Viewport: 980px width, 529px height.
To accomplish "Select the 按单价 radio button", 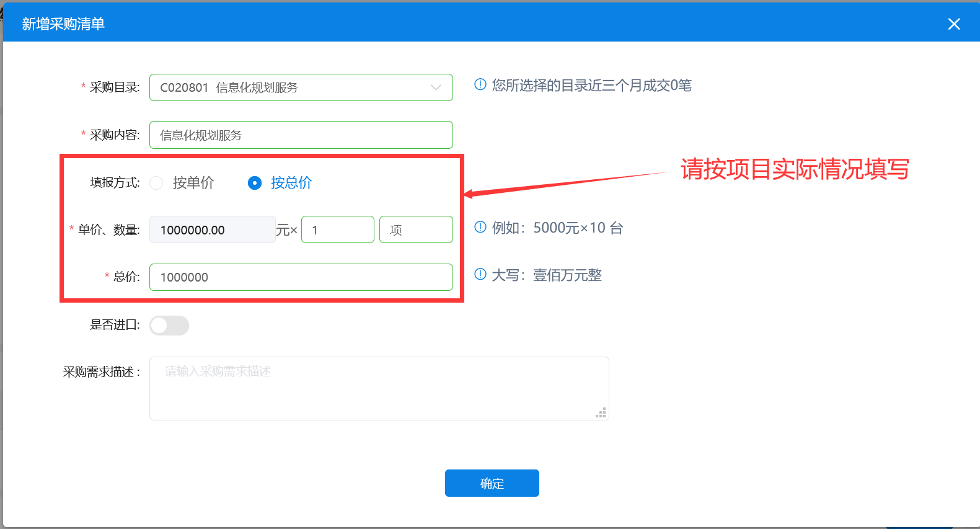I will coord(157,183).
